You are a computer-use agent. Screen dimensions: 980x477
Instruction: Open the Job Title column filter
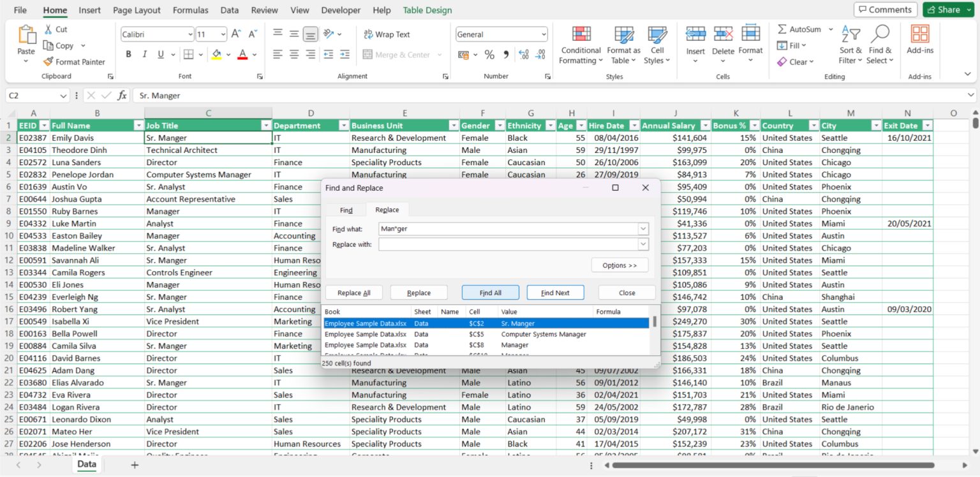coord(266,125)
